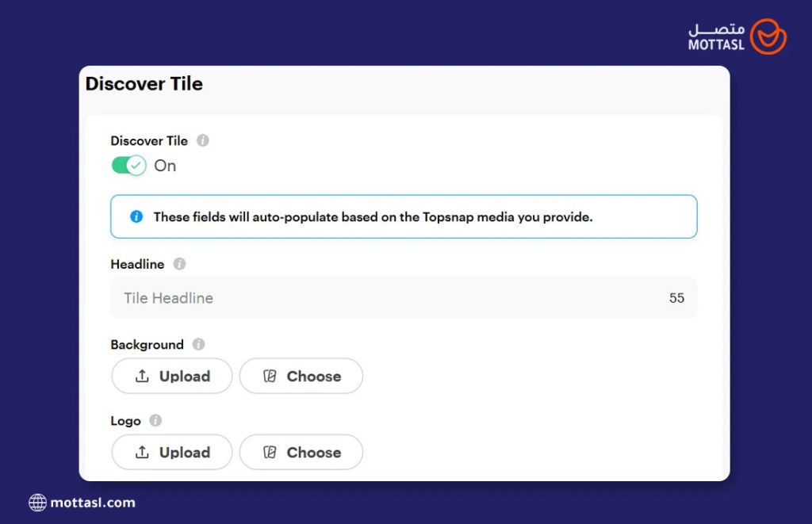Open the Headline info tooltip icon
The image size is (812, 524).
tap(179, 264)
